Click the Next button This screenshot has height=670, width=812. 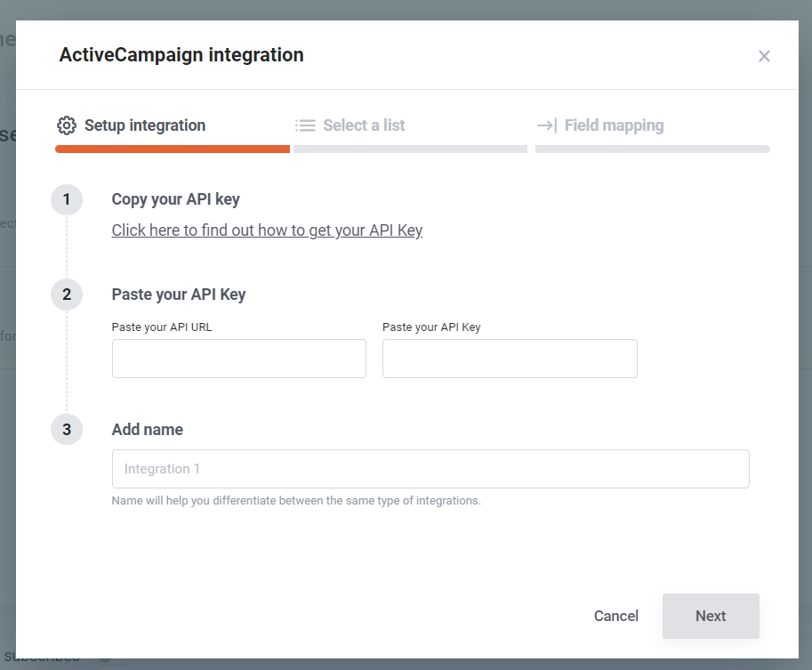(x=711, y=616)
